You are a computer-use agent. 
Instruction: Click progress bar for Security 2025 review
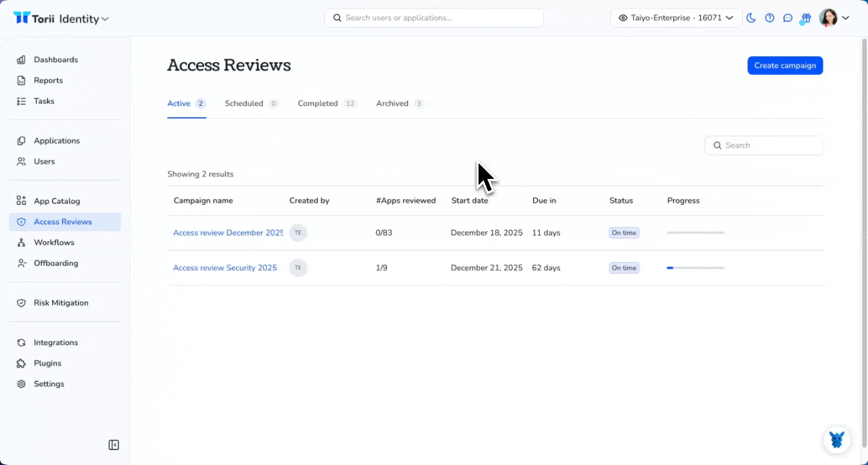[696, 267]
